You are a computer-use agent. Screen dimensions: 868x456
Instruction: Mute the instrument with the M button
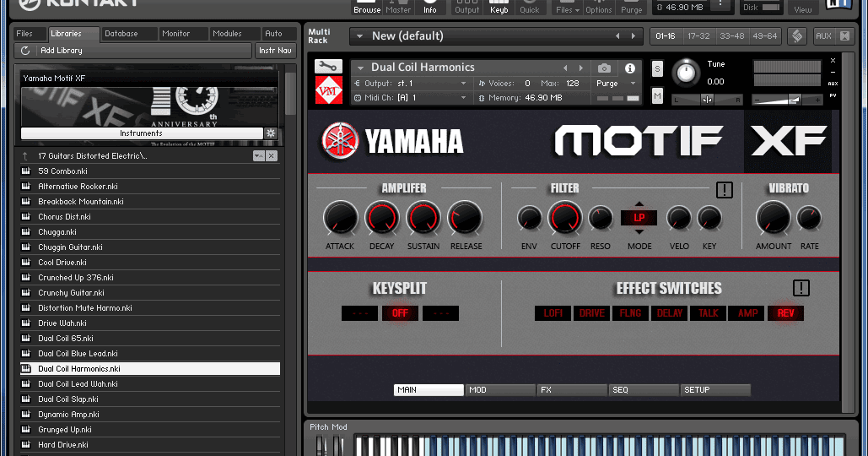pyautogui.click(x=657, y=96)
